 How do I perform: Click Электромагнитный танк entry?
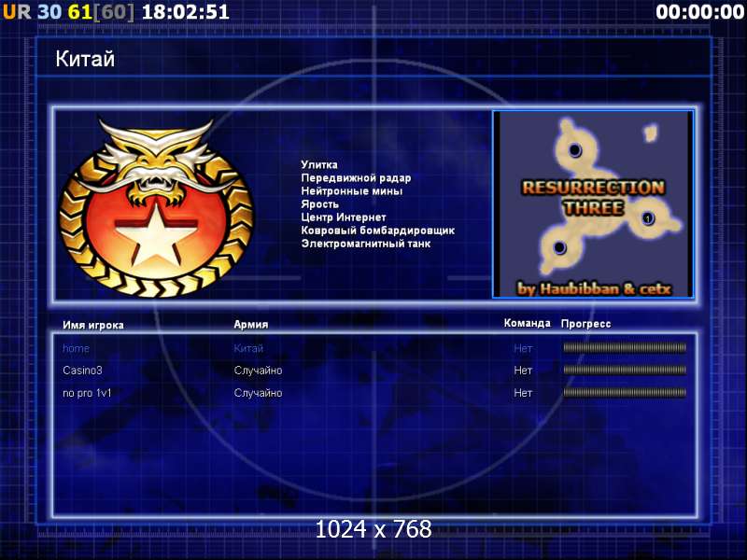pos(366,244)
